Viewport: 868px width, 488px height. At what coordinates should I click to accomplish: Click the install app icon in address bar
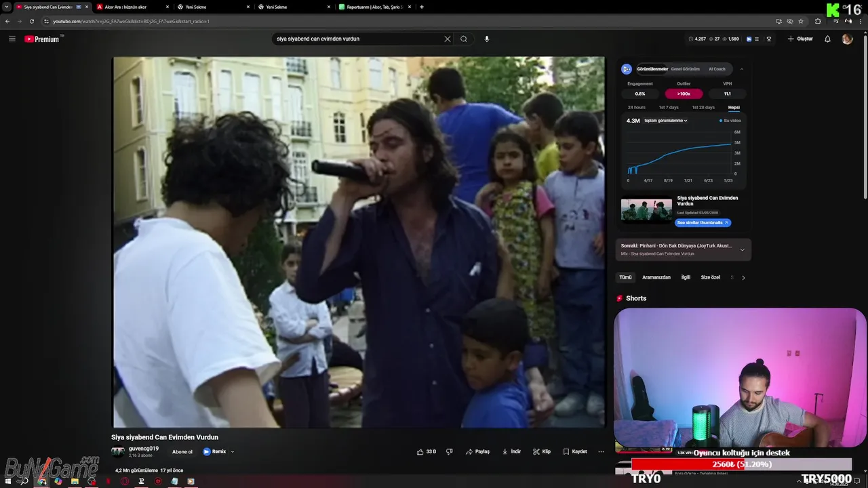[x=779, y=21]
